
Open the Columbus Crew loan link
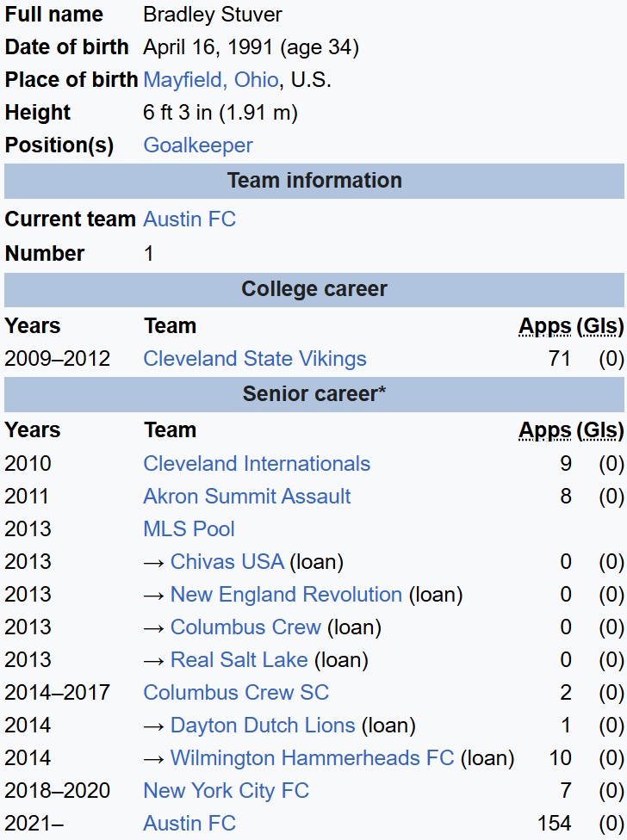click(245, 627)
